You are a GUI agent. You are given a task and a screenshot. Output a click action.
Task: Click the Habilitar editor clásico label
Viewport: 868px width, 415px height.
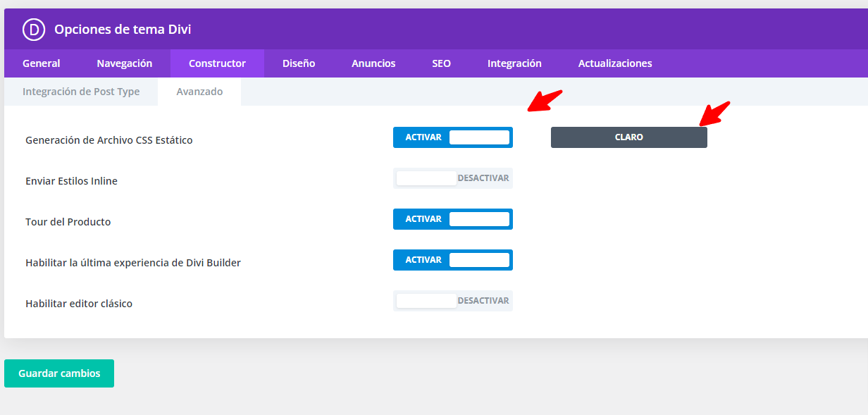(79, 304)
